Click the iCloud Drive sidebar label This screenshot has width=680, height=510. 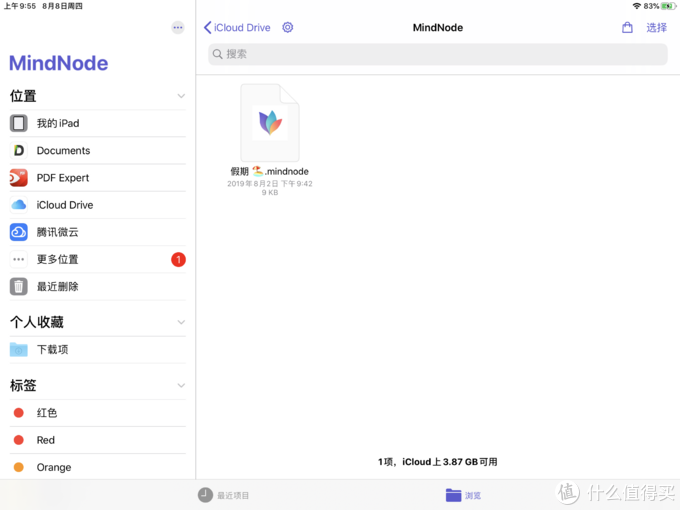click(x=65, y=205)
